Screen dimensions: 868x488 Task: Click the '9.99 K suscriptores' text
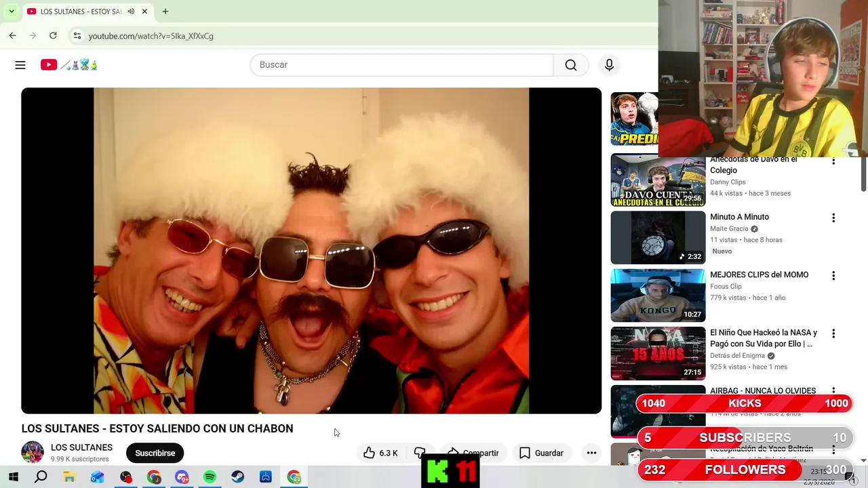80,459
